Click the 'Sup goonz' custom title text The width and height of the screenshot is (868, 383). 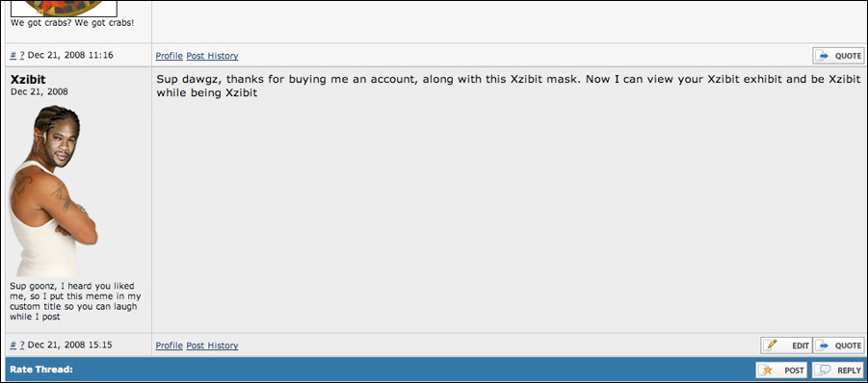click(x=75, y=302)
